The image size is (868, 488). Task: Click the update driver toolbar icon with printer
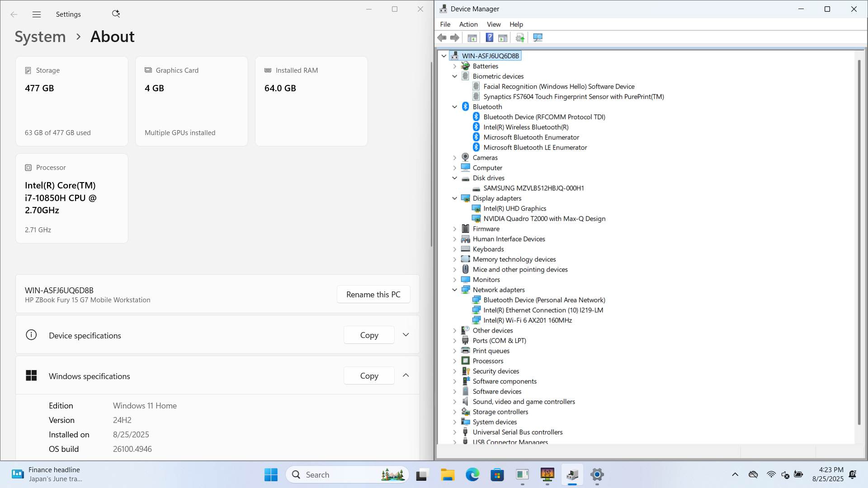(x=520, y=38)
